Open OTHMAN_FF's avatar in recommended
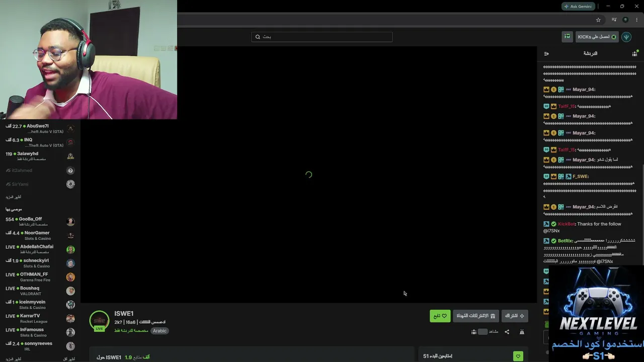This screenshot has width=644, height=362. [x=70, y=277]
